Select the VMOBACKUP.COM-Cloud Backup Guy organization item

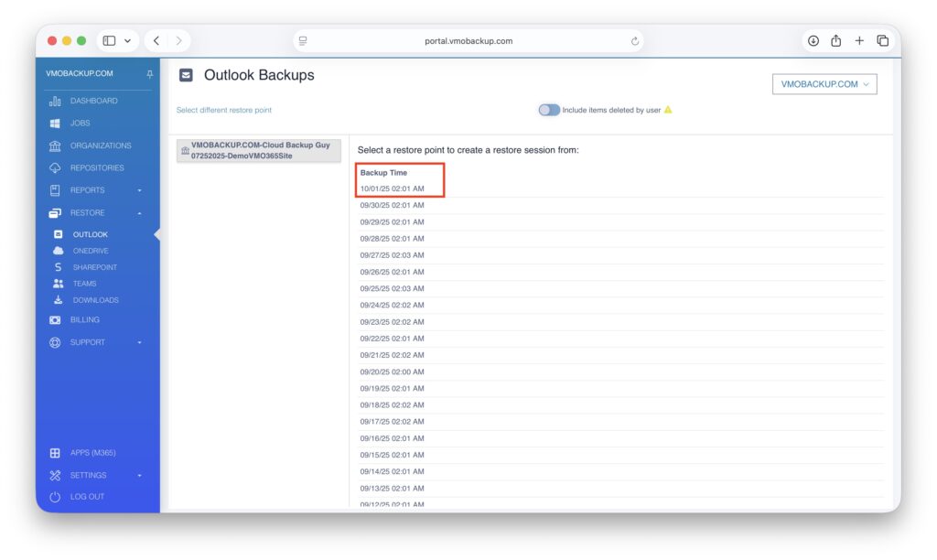(x=259, y=151)
